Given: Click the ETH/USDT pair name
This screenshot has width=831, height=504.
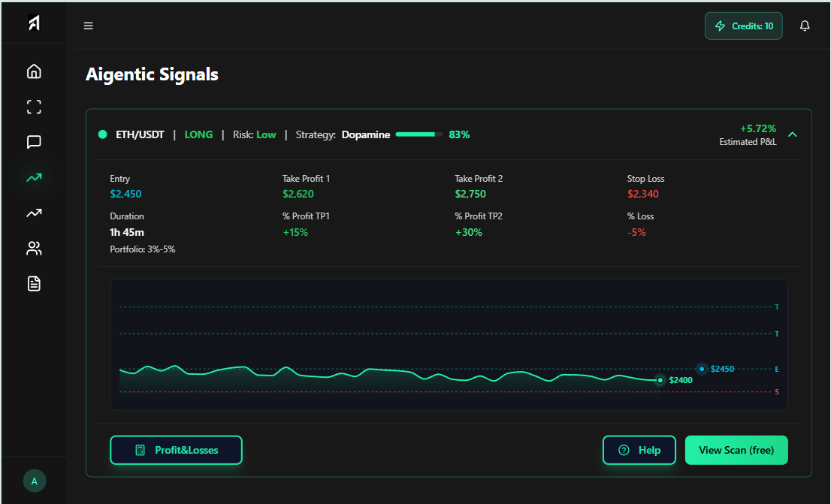Looking at the screenshot, I should 140,134.
